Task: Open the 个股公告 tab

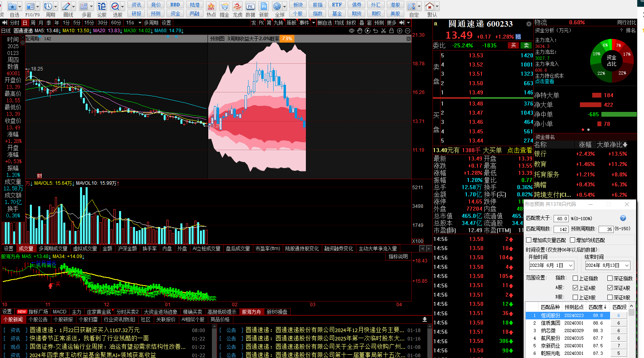Action: [38, 320]
